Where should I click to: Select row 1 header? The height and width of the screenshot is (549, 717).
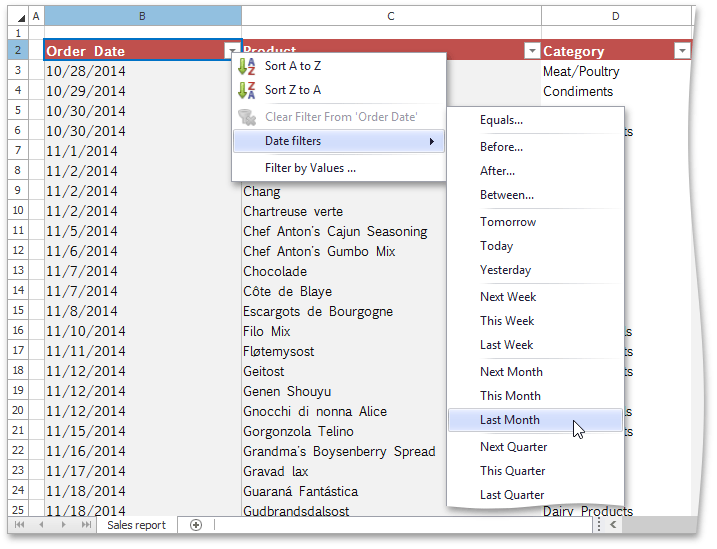(18, 33)
